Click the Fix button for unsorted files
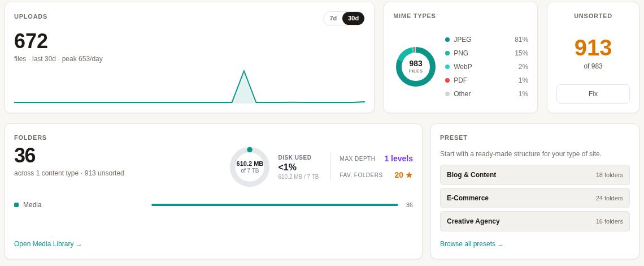This screenshot has height=266, width=644. (x=593, y=94)
